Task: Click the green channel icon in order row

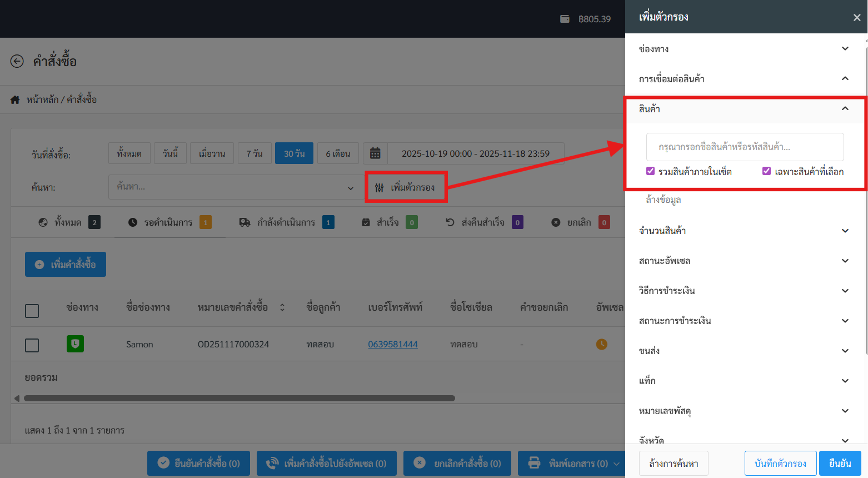Action: pos(75,344)
